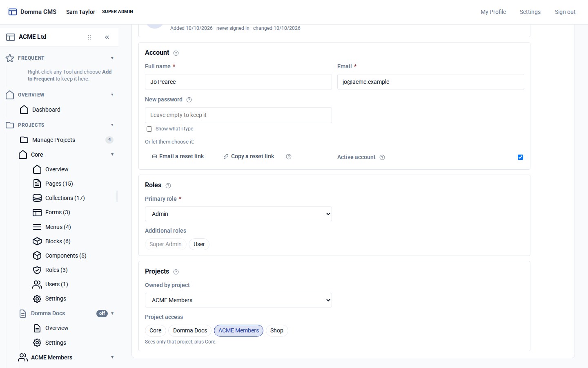Click the Users people icon
Image resolution: width=588 pixels, height=368 pixels.
(x=37, y=284)
